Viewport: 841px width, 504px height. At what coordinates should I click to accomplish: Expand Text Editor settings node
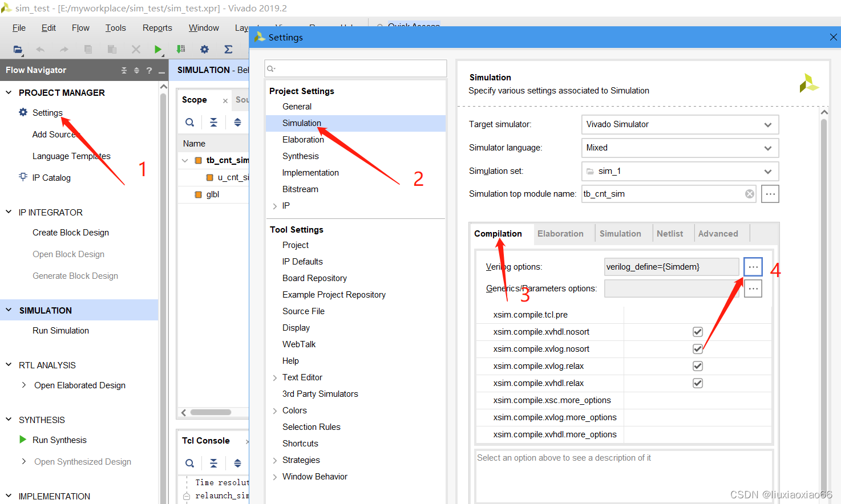click(x=275, y=378)
